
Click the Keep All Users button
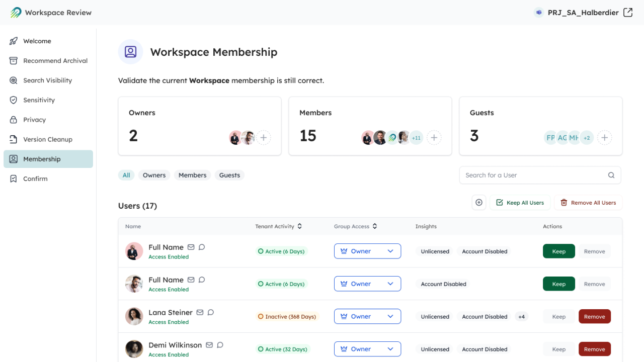click(x=520, y=203)
